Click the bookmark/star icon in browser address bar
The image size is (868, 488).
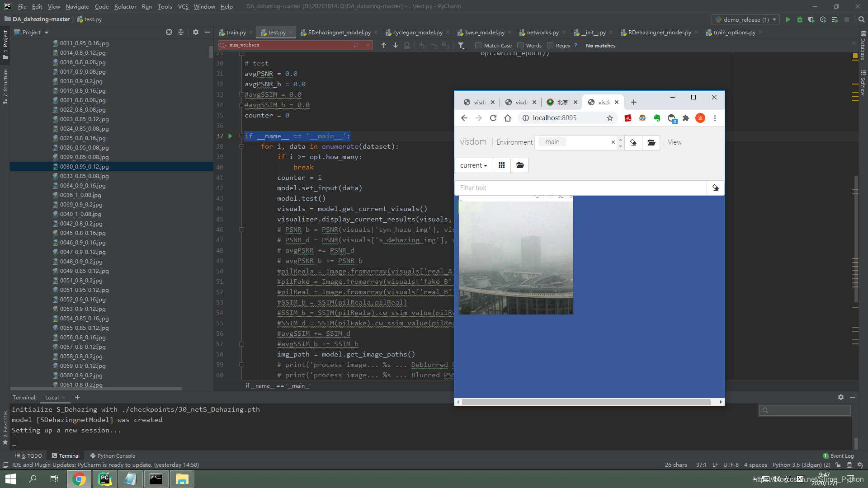[610, 118]
